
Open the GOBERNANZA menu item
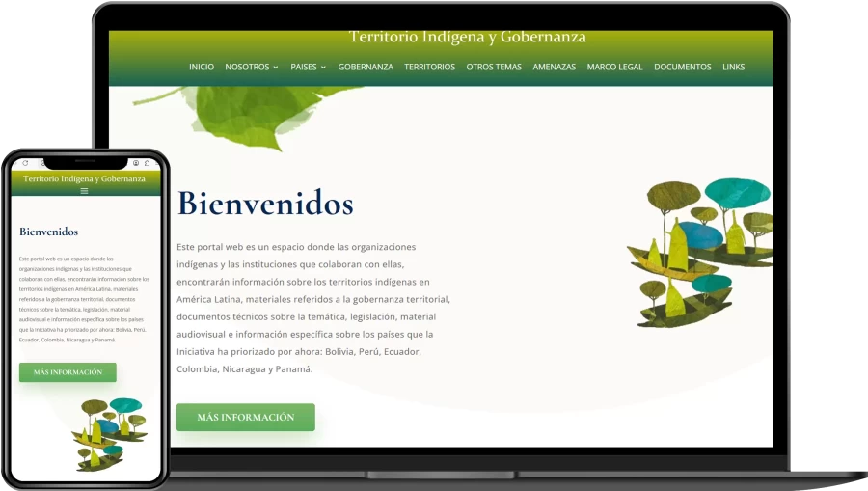[x=366, y=67]
